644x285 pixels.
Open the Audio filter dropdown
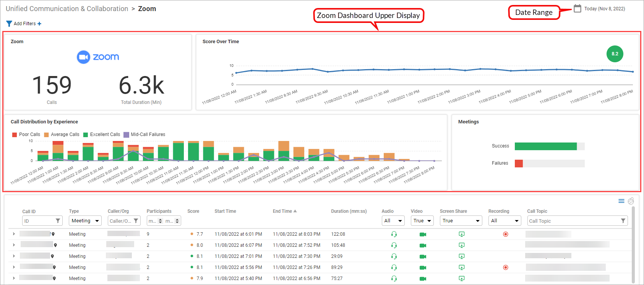point(393,221)
